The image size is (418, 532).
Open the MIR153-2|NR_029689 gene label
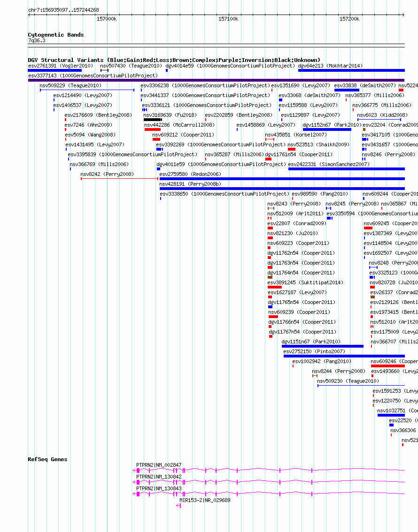[205, 500]
